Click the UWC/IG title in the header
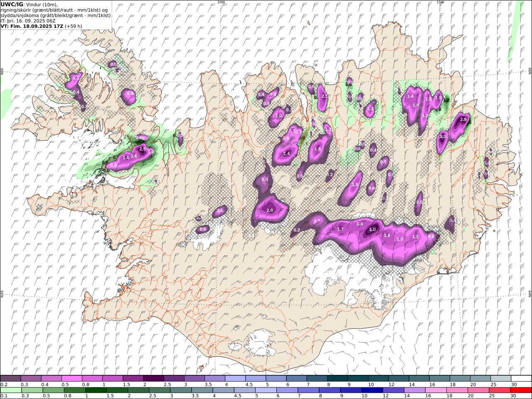532x399 pixels. click(12, 4)
